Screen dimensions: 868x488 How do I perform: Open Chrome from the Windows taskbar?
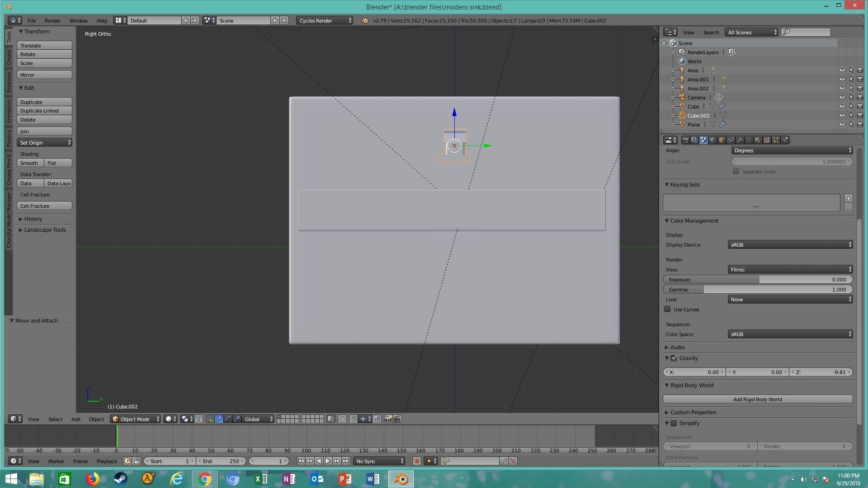(x=204, y=479)
